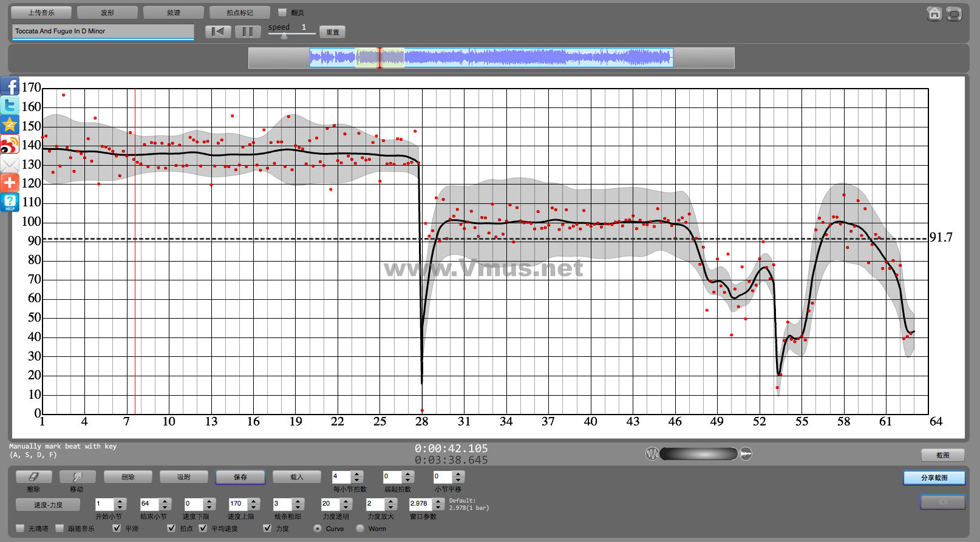Click the average tempo label 91.7
Viewport: 980px width, 542px height.
[x=941, y=237]
